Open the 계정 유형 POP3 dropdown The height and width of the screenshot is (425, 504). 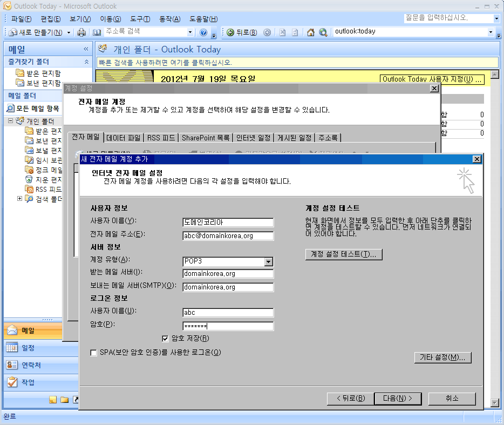coord(269,261)
